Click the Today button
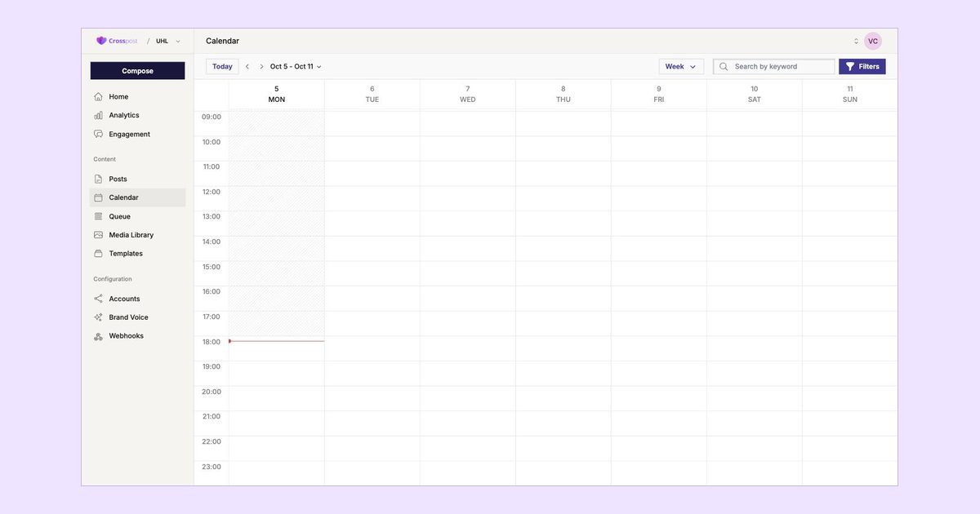 (x=222, y=67)
